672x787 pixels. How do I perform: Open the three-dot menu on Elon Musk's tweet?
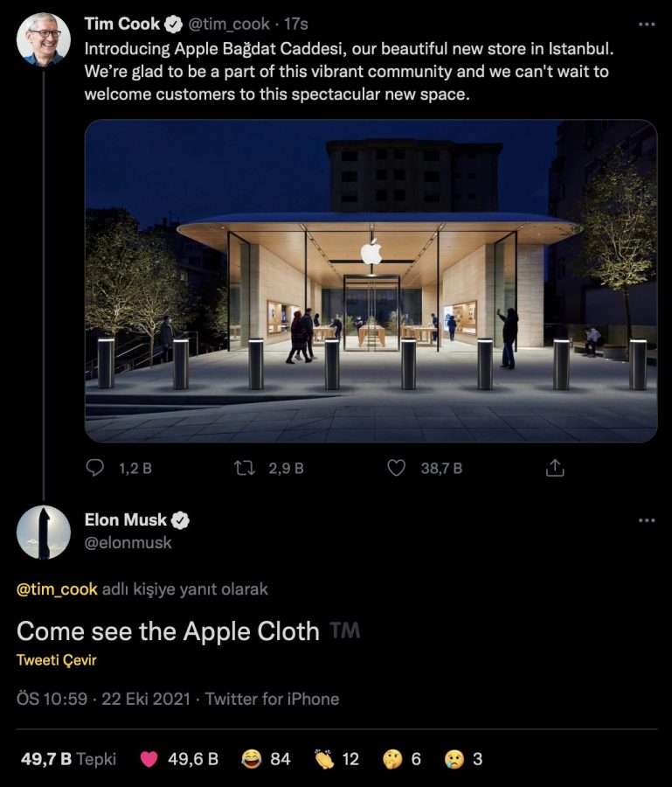(647, 520)
